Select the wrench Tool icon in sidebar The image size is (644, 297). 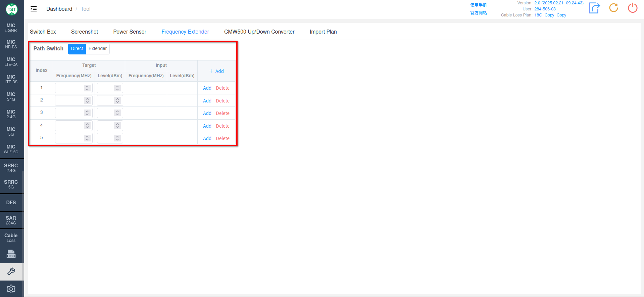(x=11, y=271)
